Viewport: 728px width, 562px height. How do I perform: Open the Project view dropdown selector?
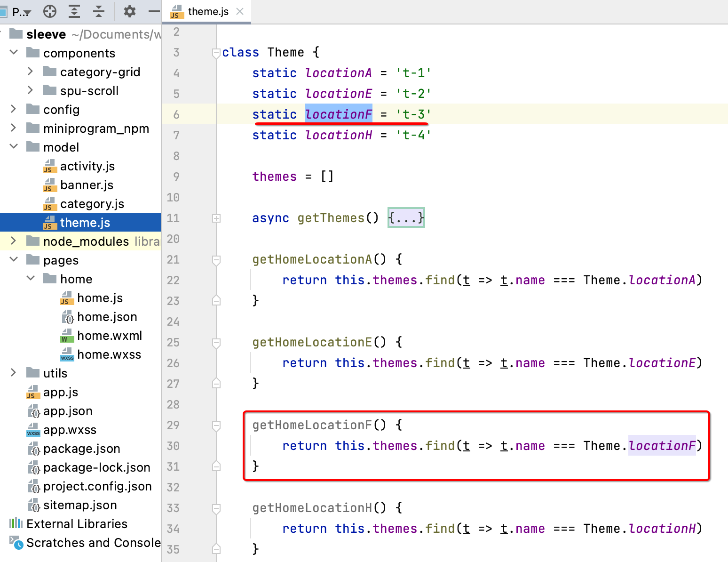click(x=21, y=12)
